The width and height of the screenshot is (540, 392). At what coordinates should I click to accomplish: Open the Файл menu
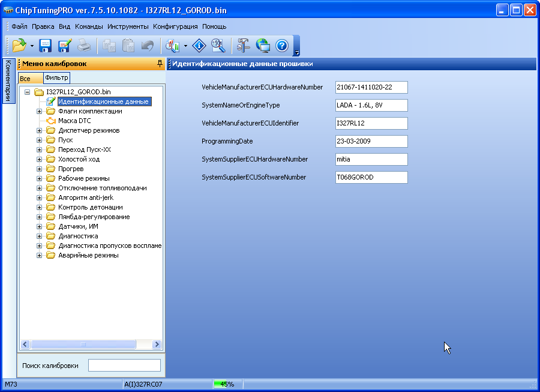19,26
